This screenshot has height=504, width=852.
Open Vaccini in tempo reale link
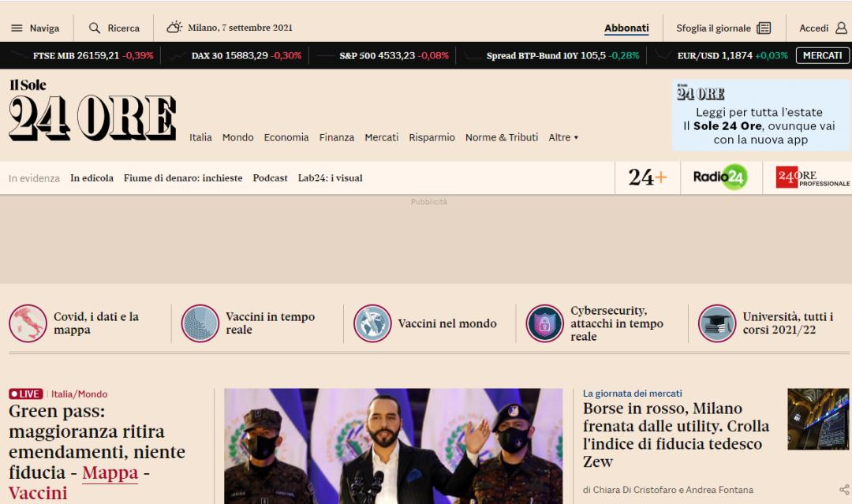pos(270,323)
